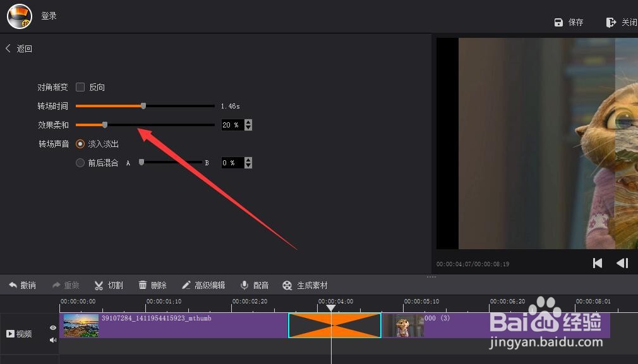
Task: Enable the 反向 reverse checkbox
Action: 80,87
